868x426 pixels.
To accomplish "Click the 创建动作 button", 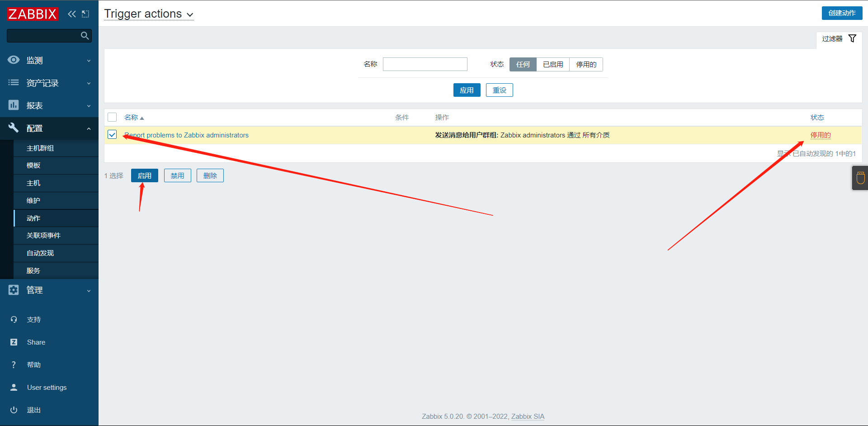I will 842,13.
